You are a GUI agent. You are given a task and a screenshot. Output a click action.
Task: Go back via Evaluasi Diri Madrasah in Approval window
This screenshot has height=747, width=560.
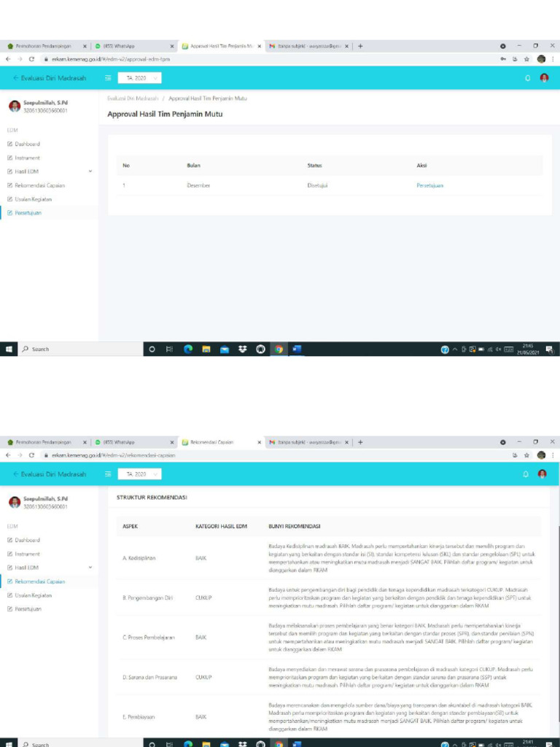click(x=50, y=78)
